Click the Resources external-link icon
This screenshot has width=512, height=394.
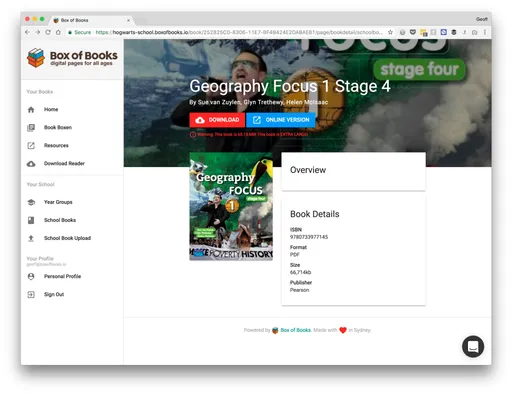tap(31, 146)
